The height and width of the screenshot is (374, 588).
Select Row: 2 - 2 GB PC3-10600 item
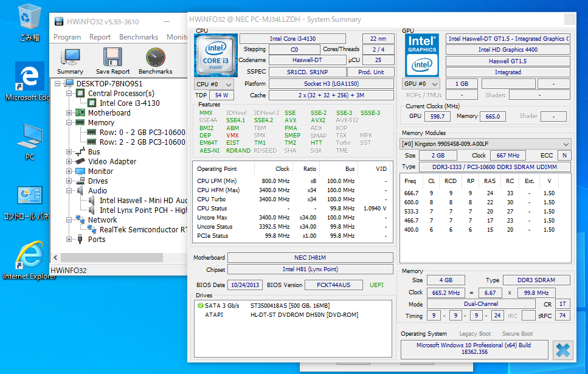(x=142, y=142)
